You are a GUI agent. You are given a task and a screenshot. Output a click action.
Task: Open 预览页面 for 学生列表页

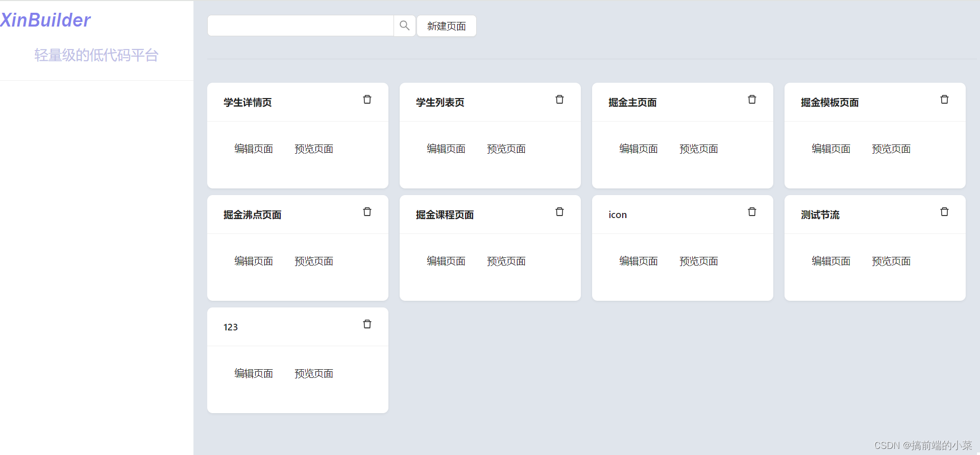coord(506,149)
